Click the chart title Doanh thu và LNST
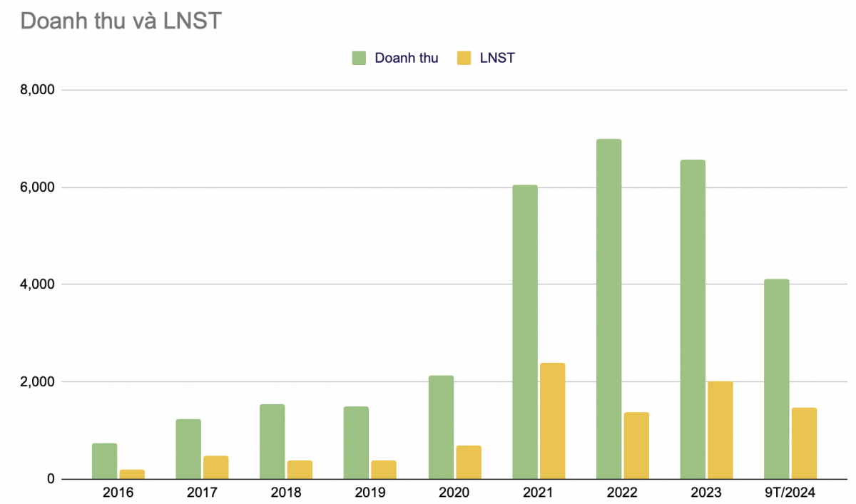 [121, 21]
